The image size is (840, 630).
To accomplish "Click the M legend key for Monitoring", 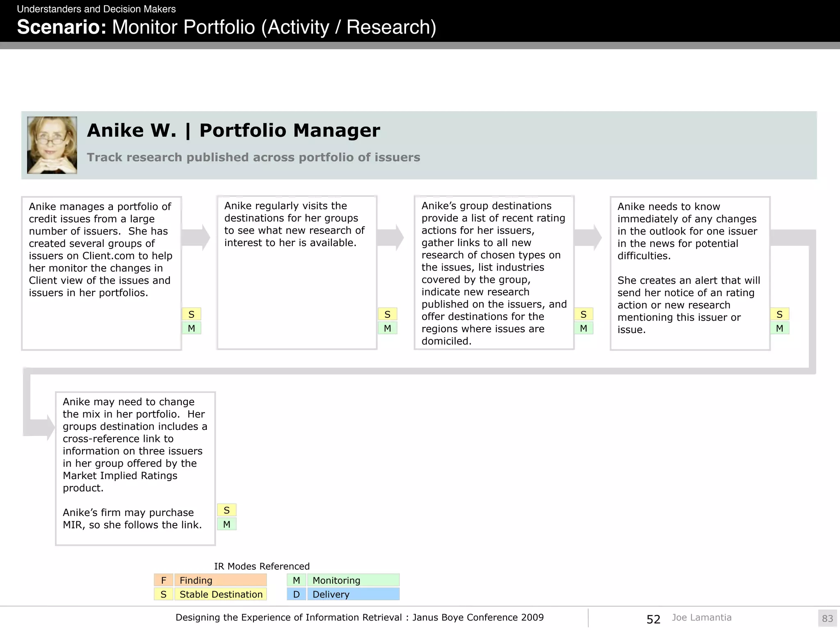I will pos(297,580).
